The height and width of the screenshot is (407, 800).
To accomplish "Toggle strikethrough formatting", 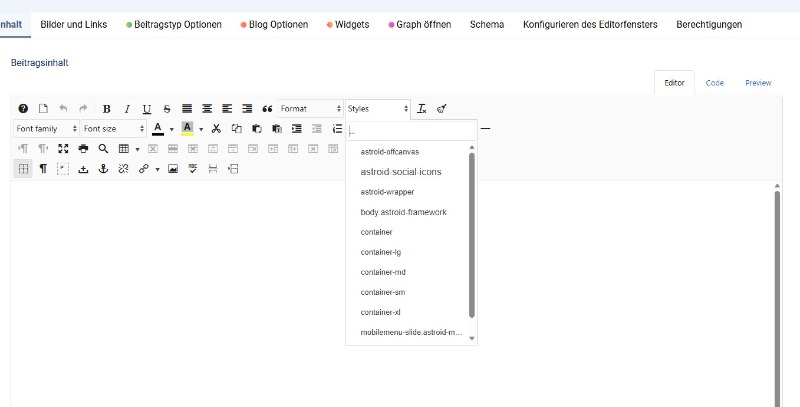I will tap(167, 108).
